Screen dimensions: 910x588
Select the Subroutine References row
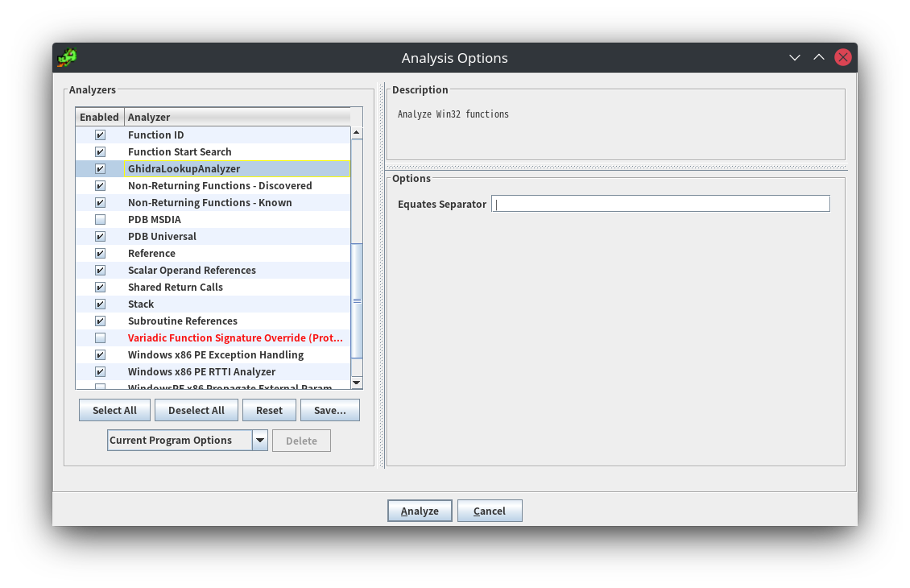click(213, 321)
